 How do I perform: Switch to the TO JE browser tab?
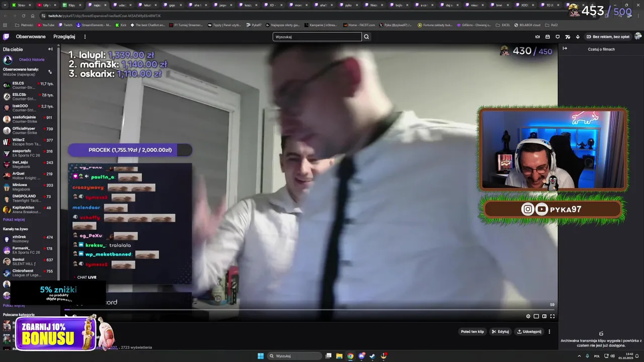coord(549,5)
